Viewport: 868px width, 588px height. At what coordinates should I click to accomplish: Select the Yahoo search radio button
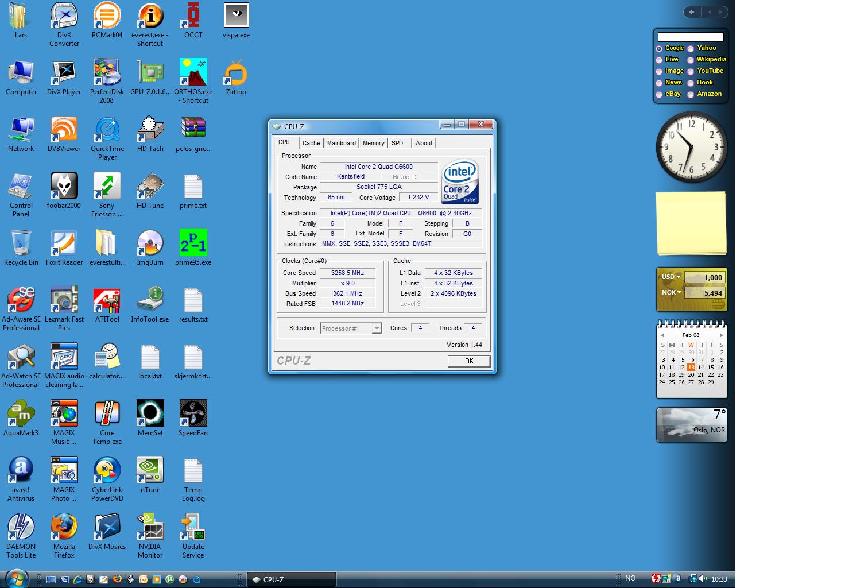[691, 49]
